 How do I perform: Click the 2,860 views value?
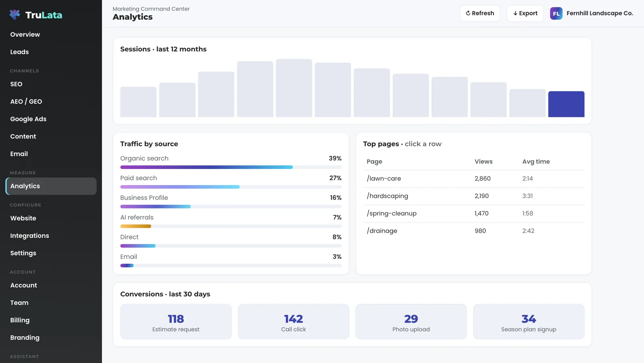(x=482, y=179)
